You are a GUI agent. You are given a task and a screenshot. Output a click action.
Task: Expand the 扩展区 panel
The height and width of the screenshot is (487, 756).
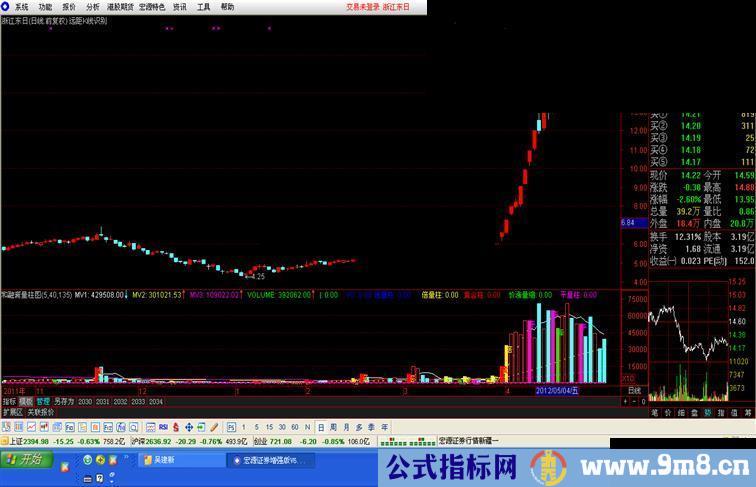coord(12,411)
